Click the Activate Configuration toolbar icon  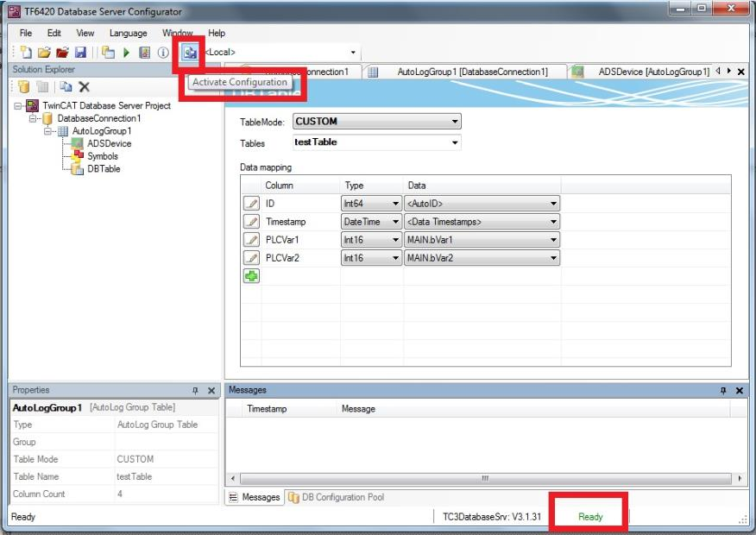tap(190, 52)
